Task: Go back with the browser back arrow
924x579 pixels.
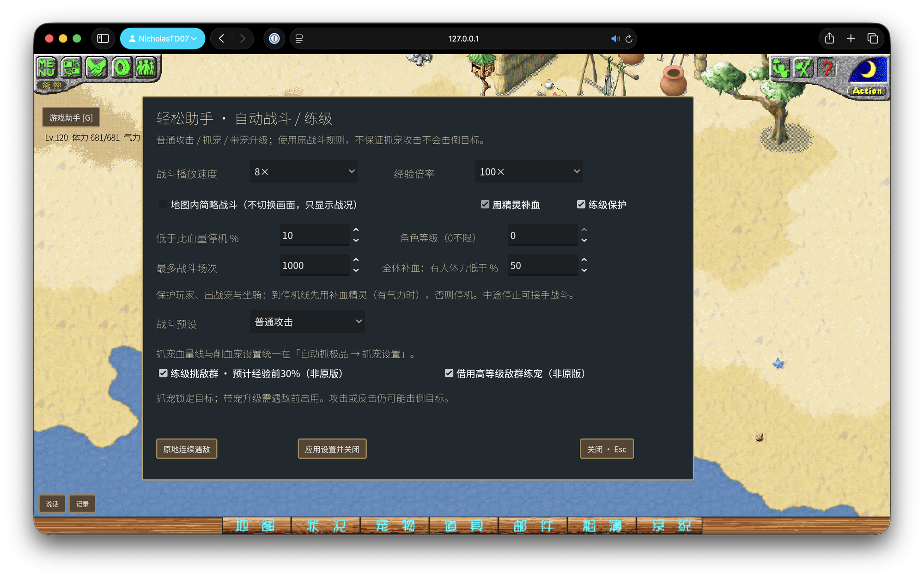Action: point(222,38)
